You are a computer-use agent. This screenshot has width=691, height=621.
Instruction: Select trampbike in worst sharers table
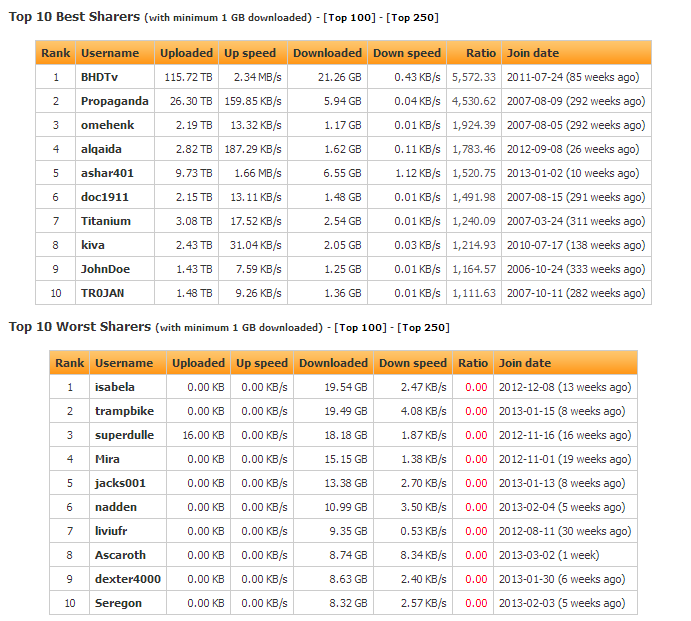click(x=124, y=411)
